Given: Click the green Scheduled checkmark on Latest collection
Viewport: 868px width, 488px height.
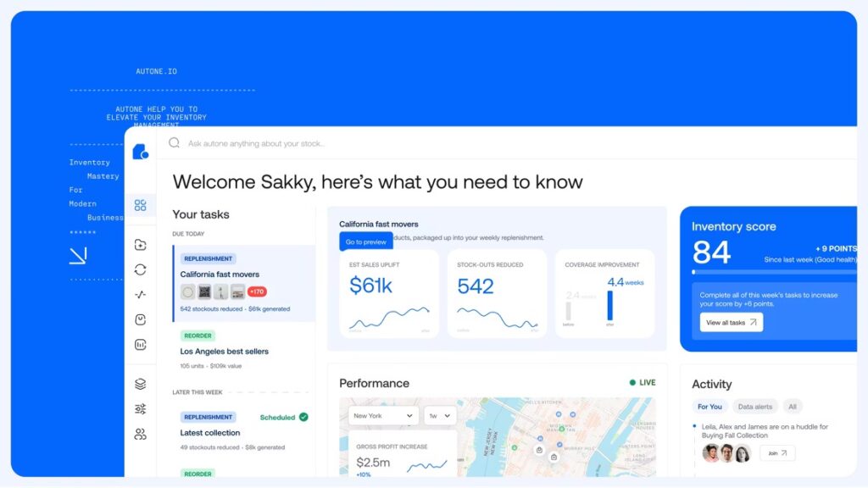Looking at the screenshot, I should [x=303, y=417].
